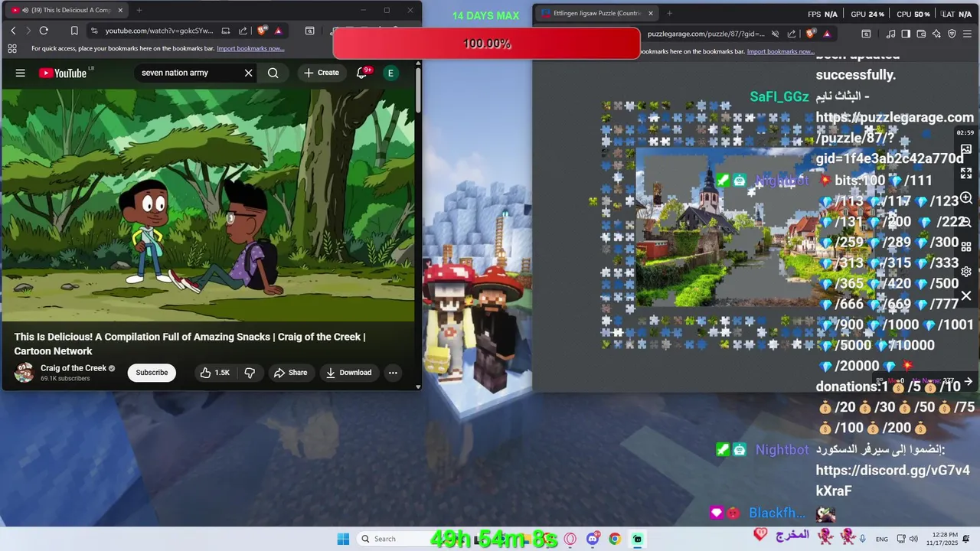
Task: Clear the 'seven nation army' search text
Action: 248,73
